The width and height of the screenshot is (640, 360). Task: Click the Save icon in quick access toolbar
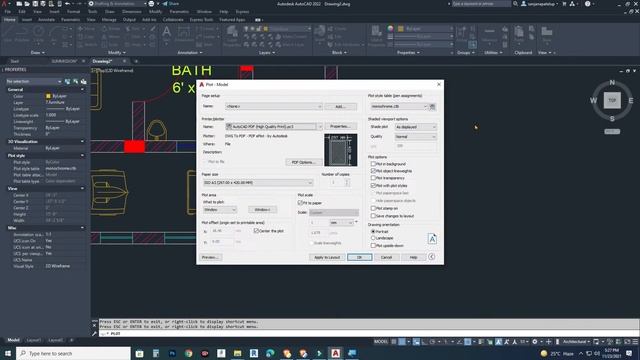click(x=35, y=4)
